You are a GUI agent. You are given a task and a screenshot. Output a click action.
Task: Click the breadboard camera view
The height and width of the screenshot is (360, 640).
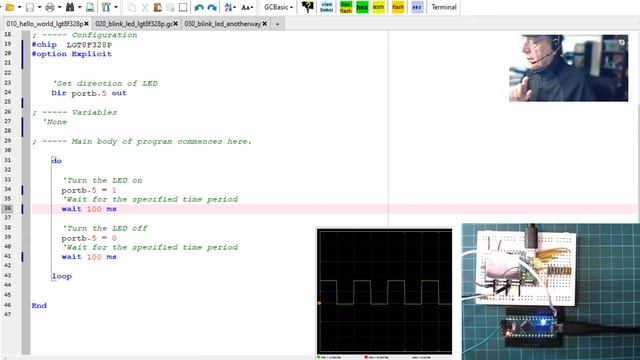(x=551, y=291)
